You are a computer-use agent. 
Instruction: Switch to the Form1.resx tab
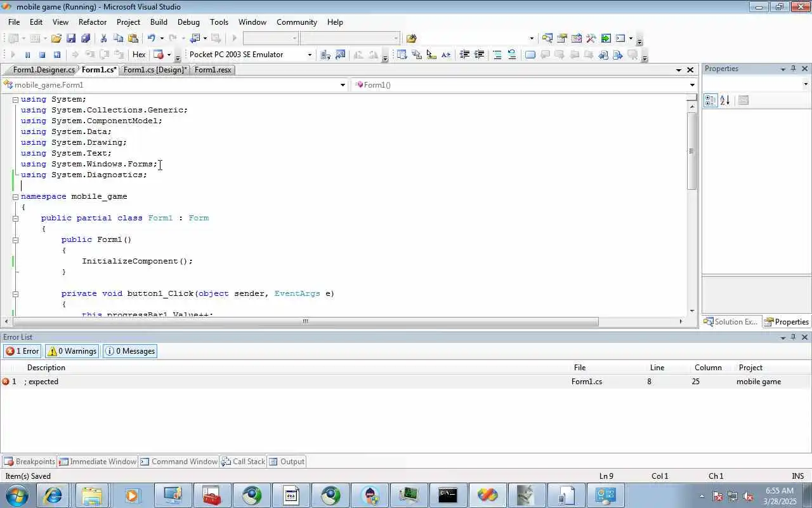213,70
